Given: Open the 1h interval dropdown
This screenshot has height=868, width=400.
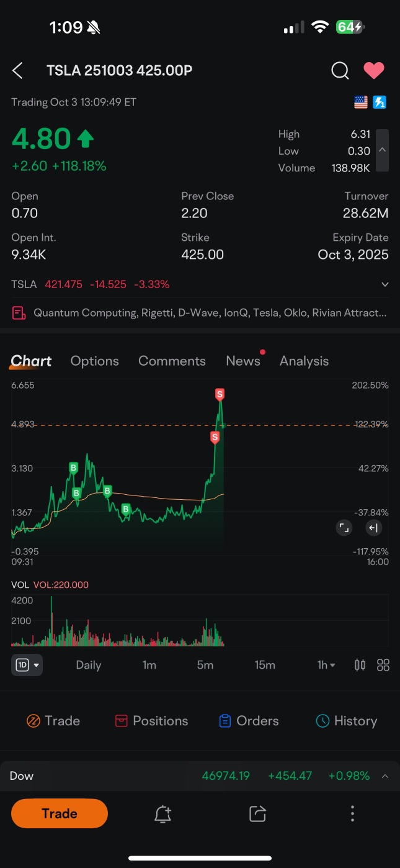Looking at the screenshot, I should click(x=326, y=665).
